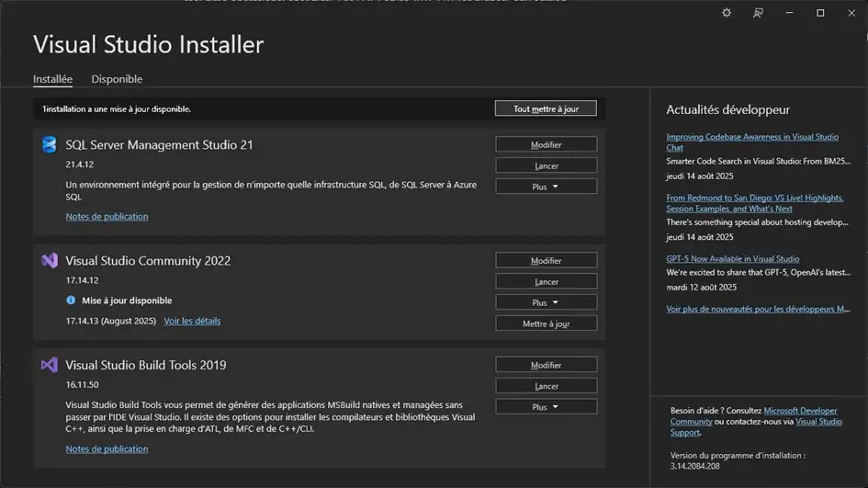Open From Redmond to San Diego news article
The height and width of the screenshot is (488, 868).
tap(754, 203)
